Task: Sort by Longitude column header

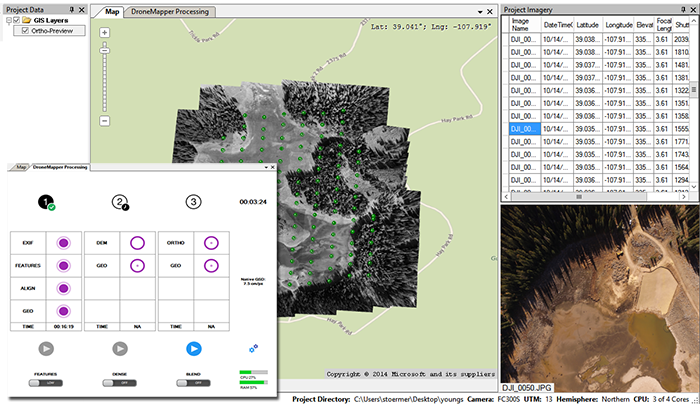Action: 618,25
